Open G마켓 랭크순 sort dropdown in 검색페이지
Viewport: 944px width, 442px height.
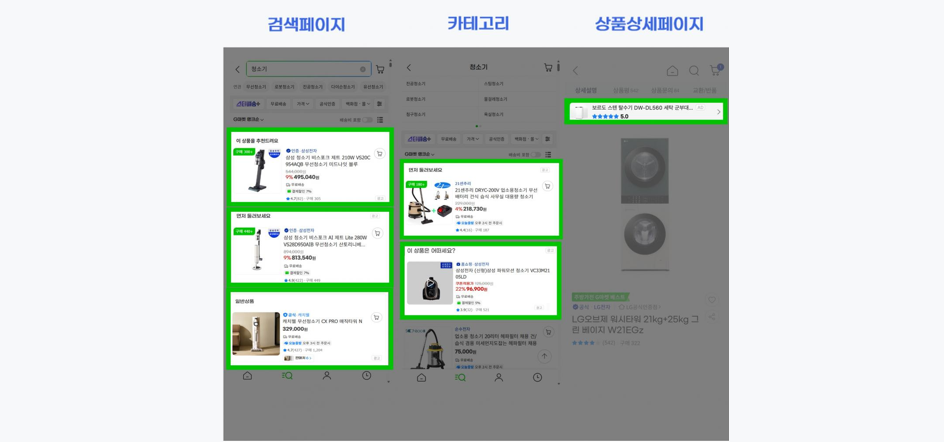[x=249, y=120]
